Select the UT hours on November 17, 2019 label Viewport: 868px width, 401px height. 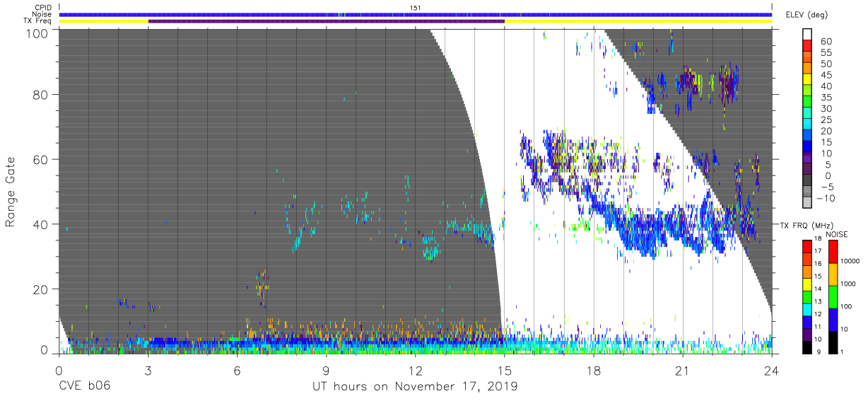[415, 387]
